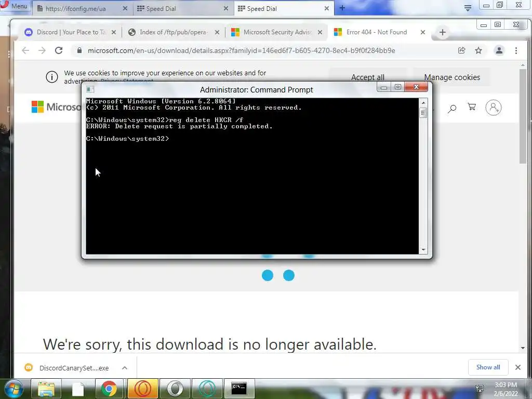Click 'We're sorry, this download' heading
532x399 pixels.
(210, 344)
